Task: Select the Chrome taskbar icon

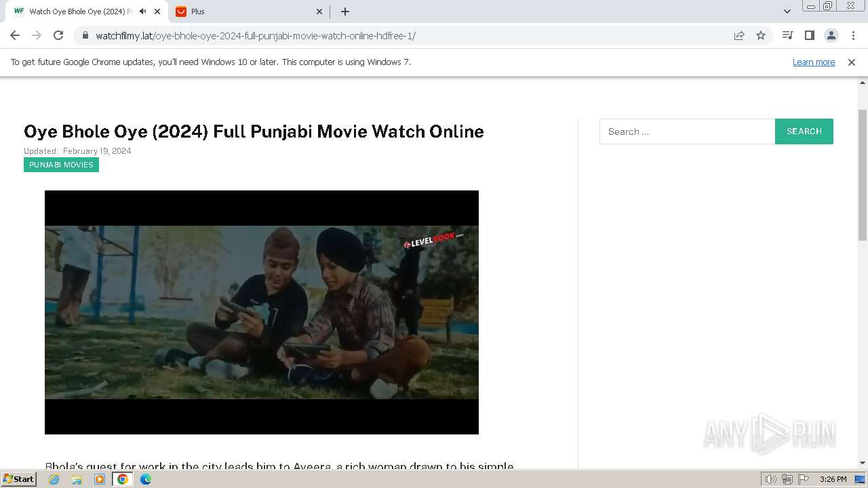Action: point(123,479)
